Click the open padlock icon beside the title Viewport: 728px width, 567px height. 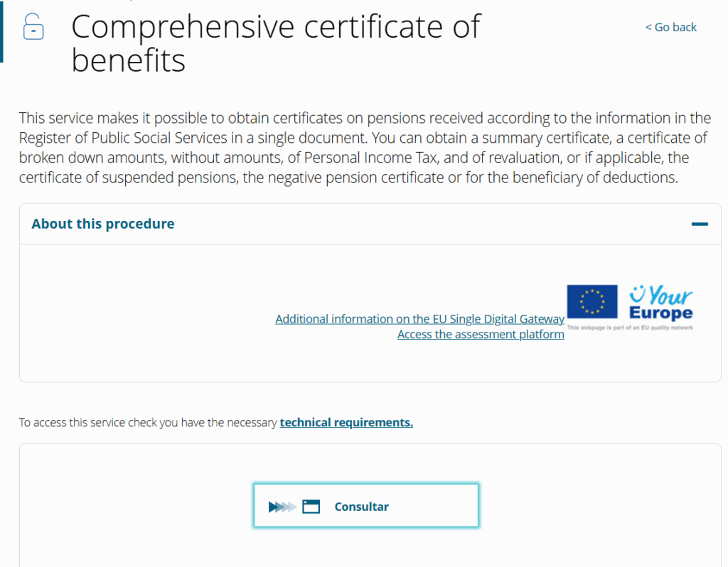[33, 28]
